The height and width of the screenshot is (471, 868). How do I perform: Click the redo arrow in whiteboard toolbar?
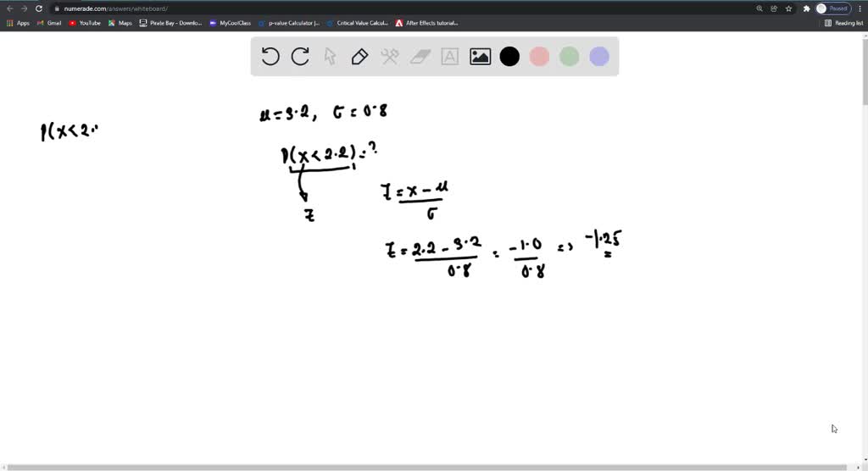pyautogui.click(x=300, y=57)
